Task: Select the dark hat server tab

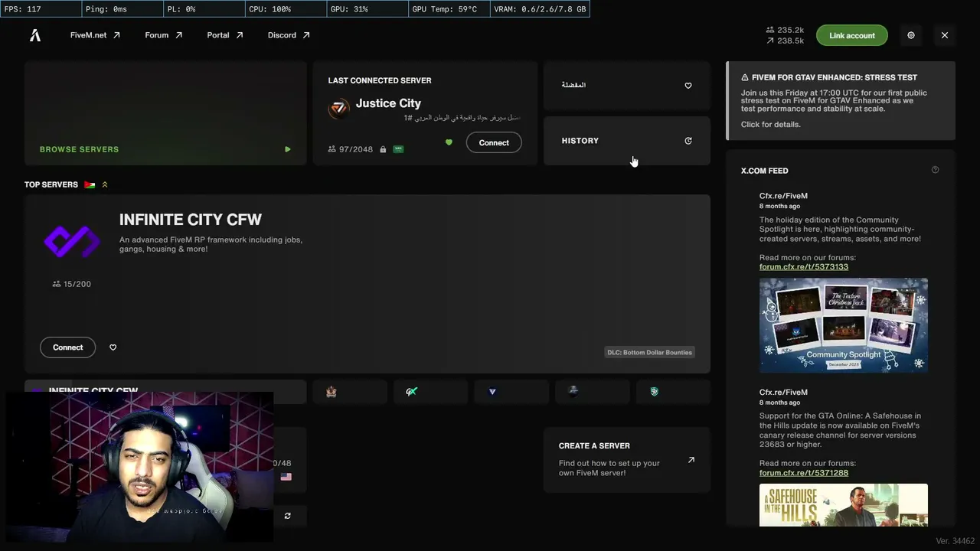Action: click(x=593, y=392)
